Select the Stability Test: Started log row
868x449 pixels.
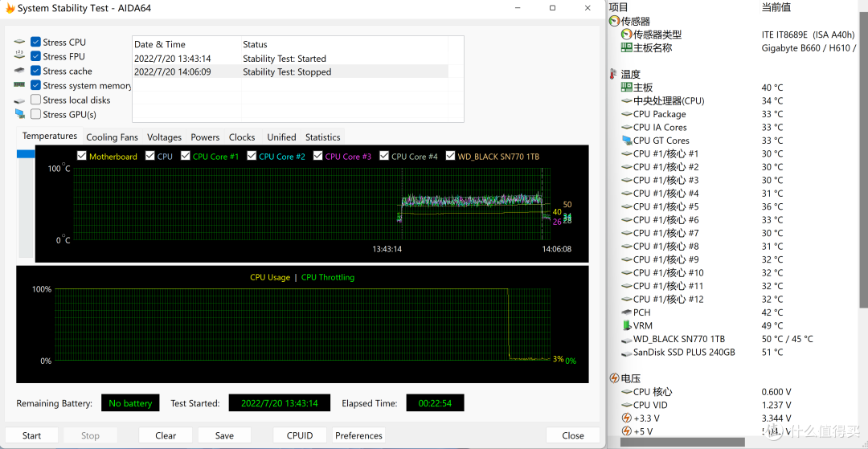[290, 59]
